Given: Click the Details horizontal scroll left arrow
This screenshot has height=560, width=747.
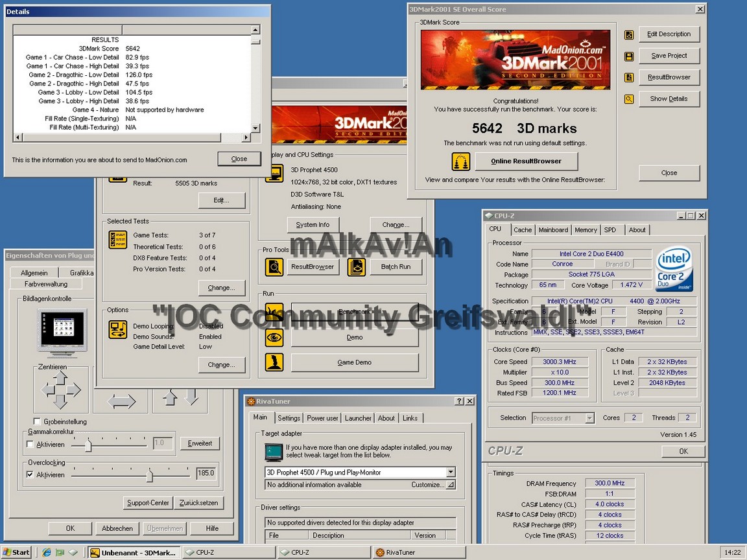Looking at the screenshot, I should click(18, 137).
